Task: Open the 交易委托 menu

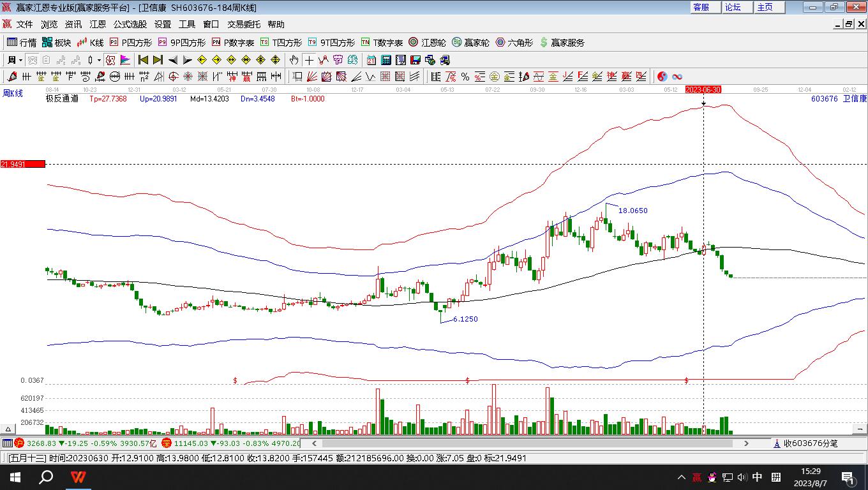Action: 244,24
